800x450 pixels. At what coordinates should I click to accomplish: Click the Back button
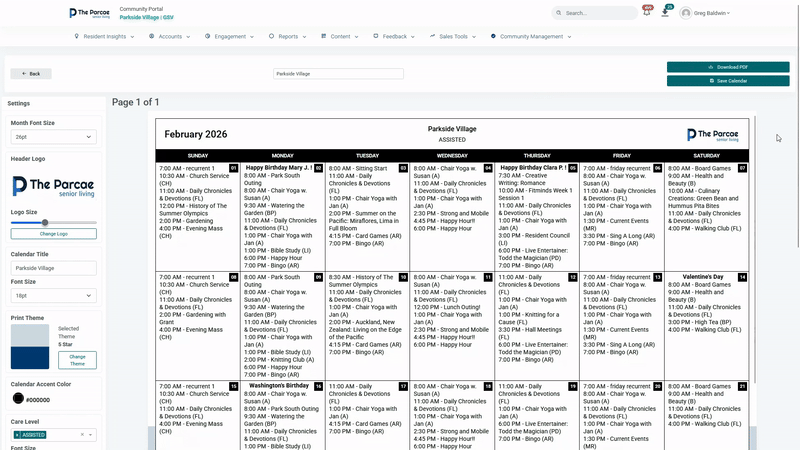[x=31, y=74]
